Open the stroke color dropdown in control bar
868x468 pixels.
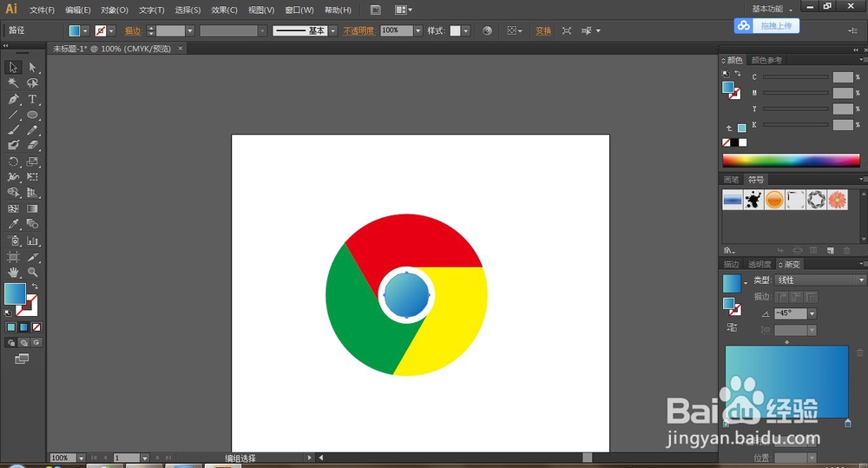point(111,31)
